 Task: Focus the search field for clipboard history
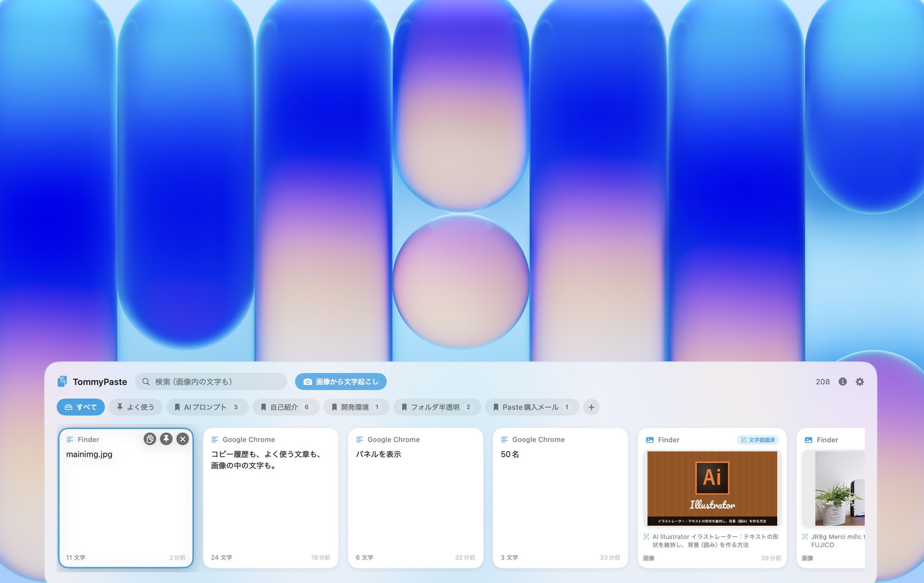pyautogui.click(x=211, y=382)
